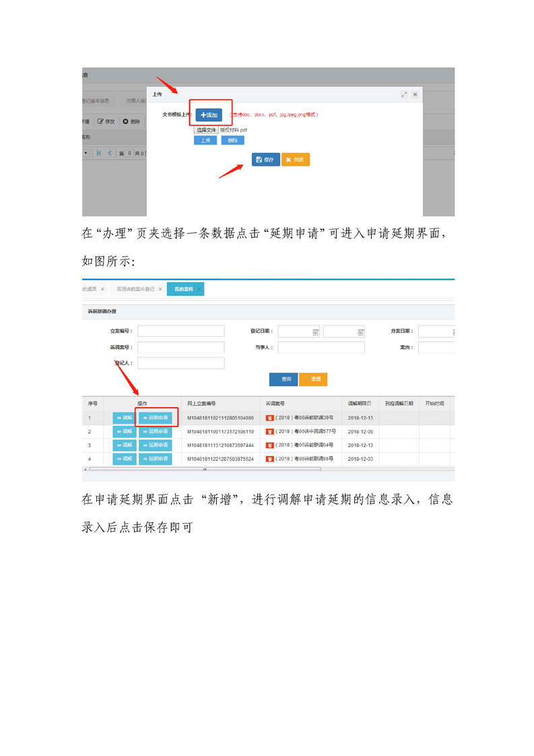This screenshot has width=534, height=756.
Task: Click case number ending 87503875524
Action: tap(220, 459)
